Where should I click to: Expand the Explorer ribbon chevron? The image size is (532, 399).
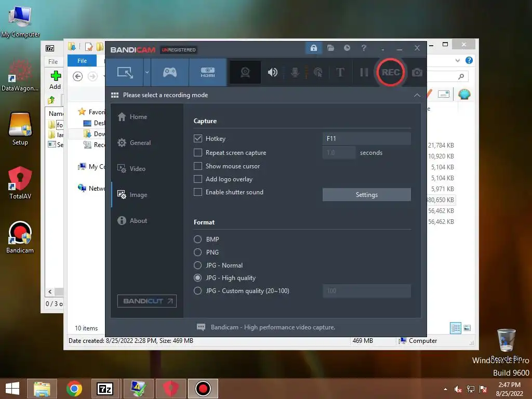457,61
